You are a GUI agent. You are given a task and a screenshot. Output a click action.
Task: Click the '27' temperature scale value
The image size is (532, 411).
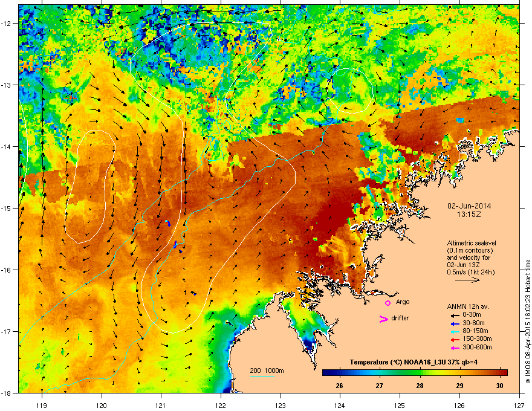pyautogui.click(x=379, y=386)
